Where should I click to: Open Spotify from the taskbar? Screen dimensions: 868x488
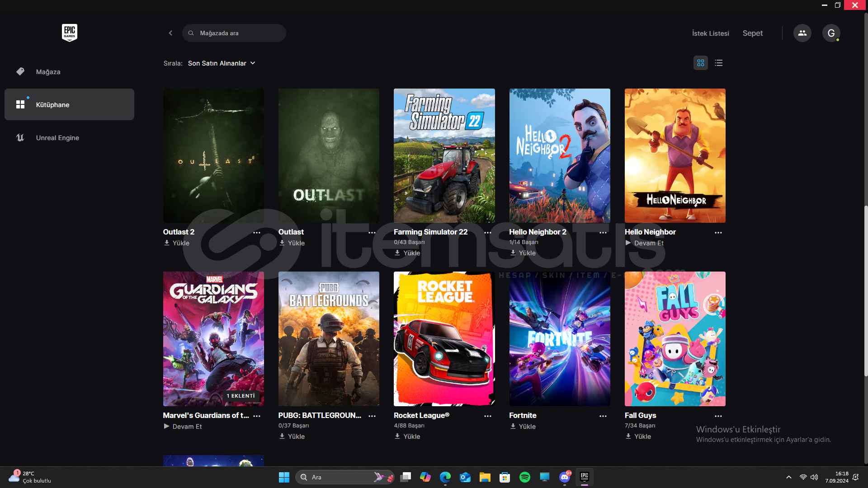(525, 477)
